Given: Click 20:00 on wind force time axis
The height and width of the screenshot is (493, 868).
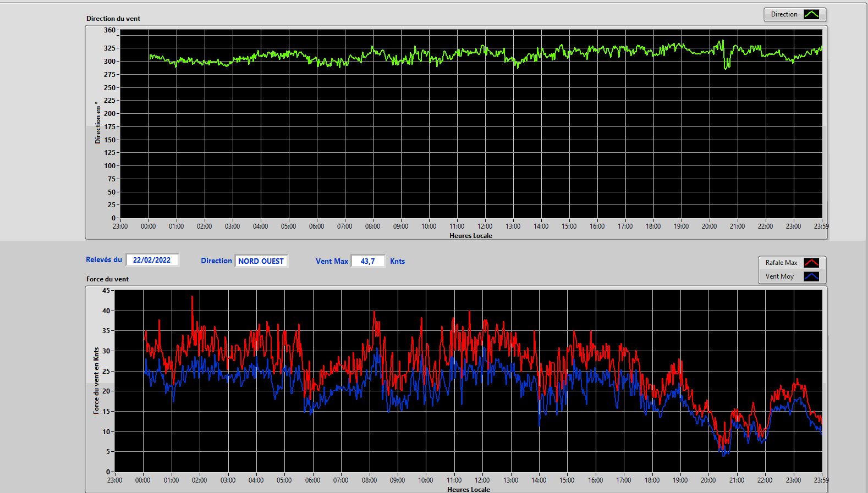Looking at the screenshot, I should pos(708,480).
